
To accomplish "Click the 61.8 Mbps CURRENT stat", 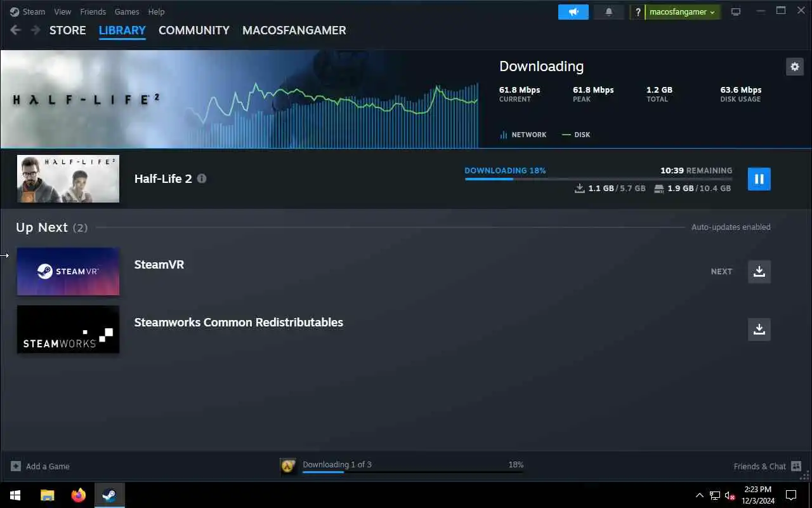I will pyautogui.click(x=520, y=94).
